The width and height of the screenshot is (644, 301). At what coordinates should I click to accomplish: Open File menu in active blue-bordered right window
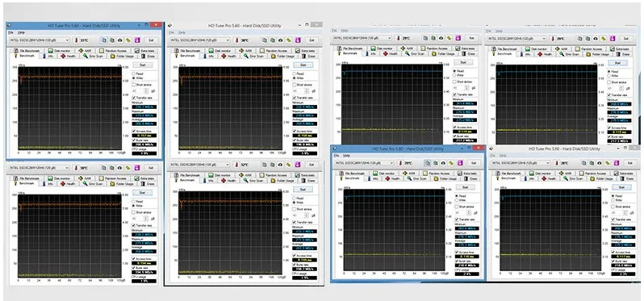(337, 156)
